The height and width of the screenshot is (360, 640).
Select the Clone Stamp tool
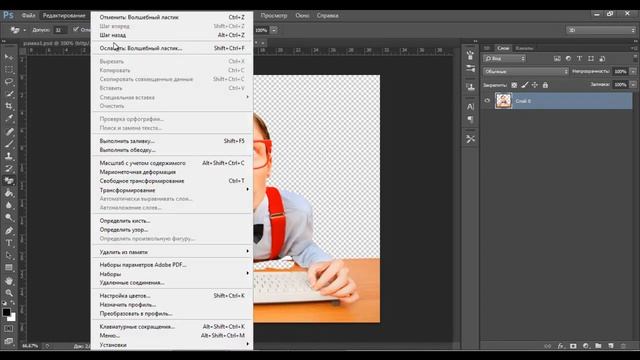click(9, 156)
